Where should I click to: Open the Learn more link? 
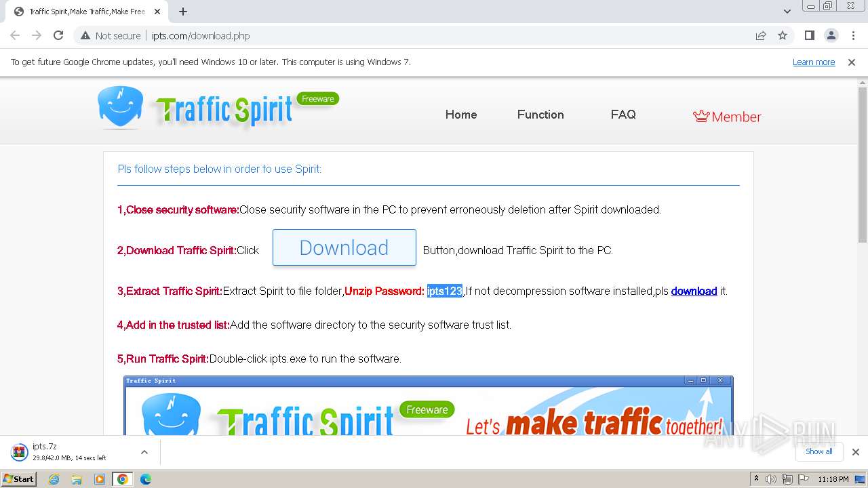(814, 62)
